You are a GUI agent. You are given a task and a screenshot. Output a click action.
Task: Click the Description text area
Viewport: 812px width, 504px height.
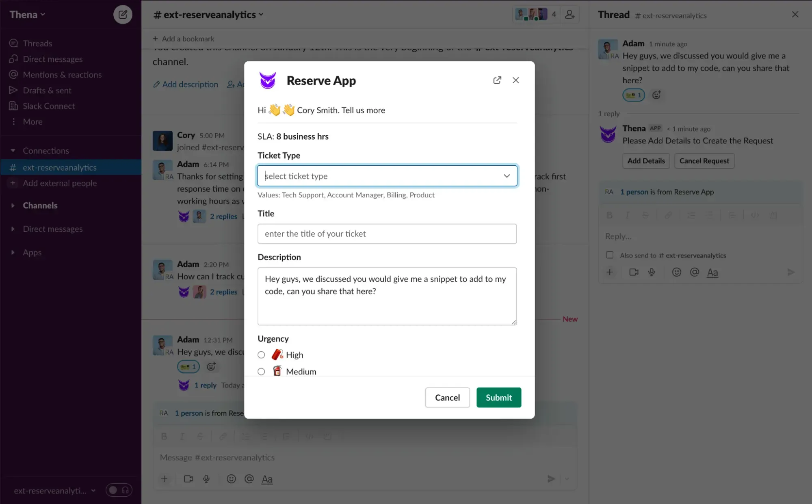[387, 296]
